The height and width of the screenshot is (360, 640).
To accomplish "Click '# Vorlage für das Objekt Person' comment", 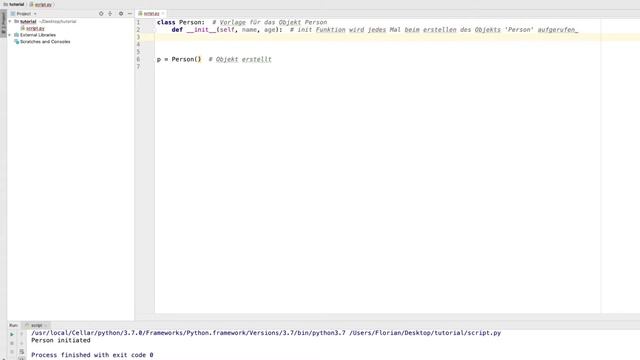I will (270, 22).
